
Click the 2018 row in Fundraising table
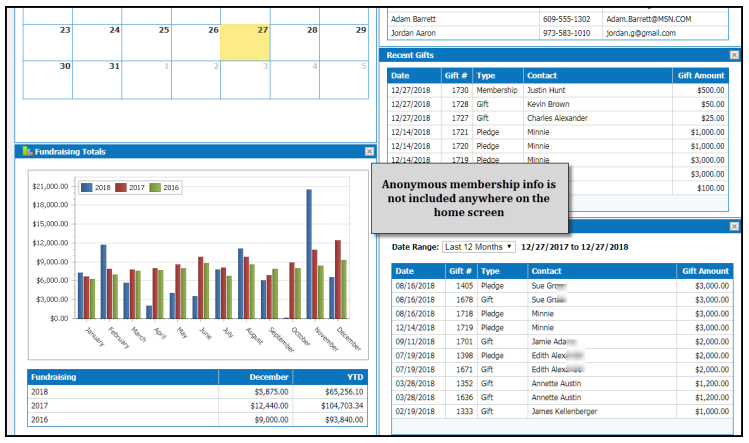(x=197, y=392)
